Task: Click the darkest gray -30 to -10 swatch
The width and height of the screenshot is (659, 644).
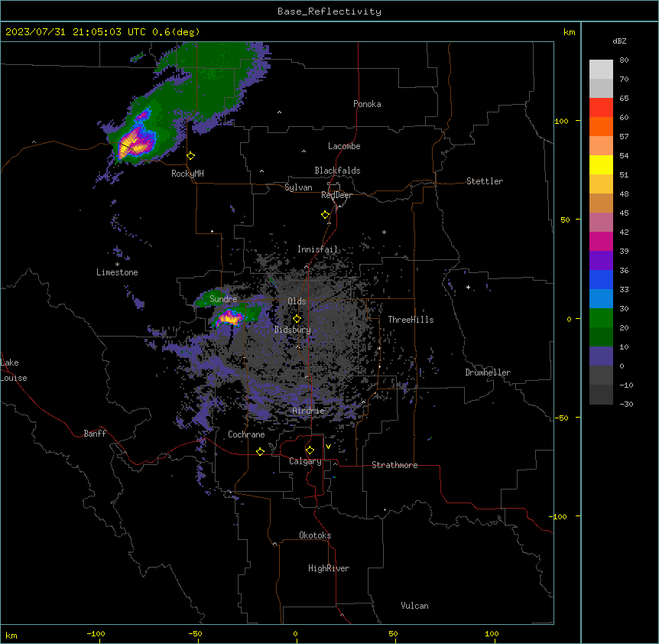Action: click(601, 395)
